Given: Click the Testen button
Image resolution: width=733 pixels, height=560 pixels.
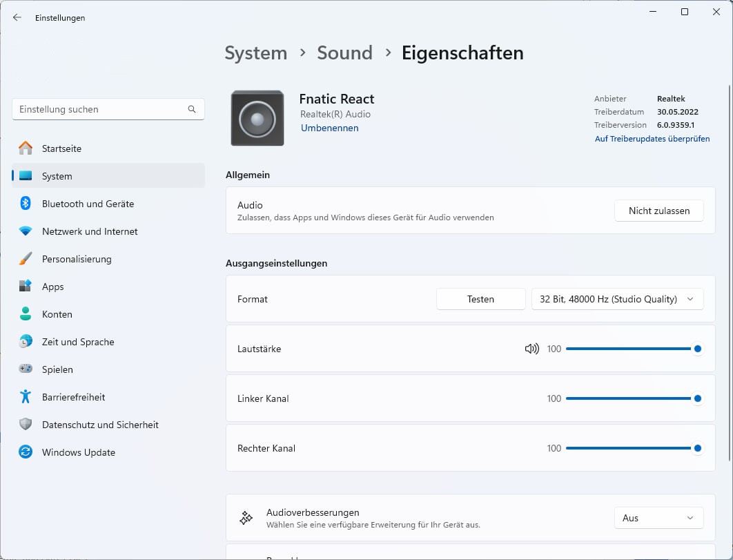Looking at the screenshot, I should coord(480,299).
